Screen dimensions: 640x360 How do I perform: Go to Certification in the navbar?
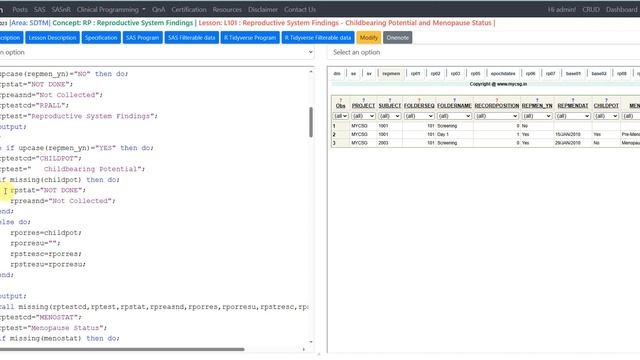coord(189,9)
